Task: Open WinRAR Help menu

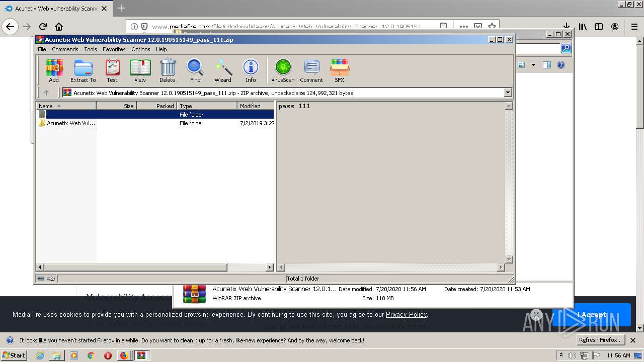Action: [x=161, y=49]
